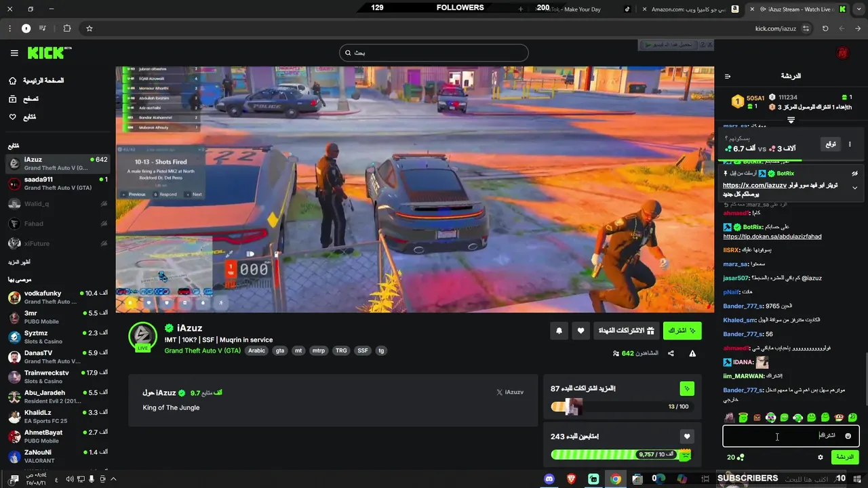Open the emoji picker in chat input
Image resolution: width=868 pixels, height=488 pixels.
[848, 436]
